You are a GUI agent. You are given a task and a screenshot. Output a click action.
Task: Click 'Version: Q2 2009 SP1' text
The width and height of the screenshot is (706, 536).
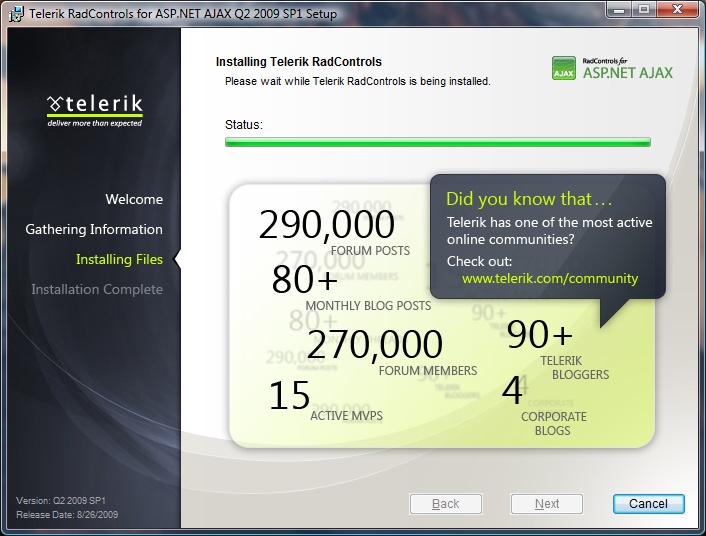click(x=61, y=500)
